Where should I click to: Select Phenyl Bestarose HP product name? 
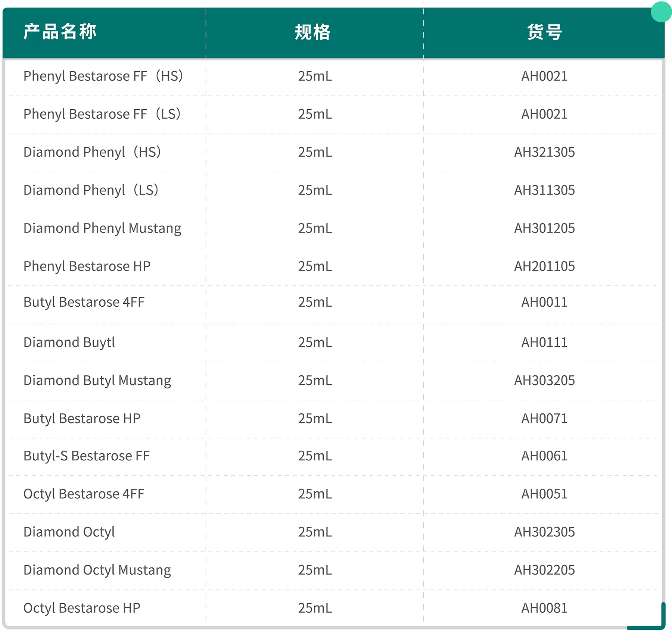coord(87,266)
